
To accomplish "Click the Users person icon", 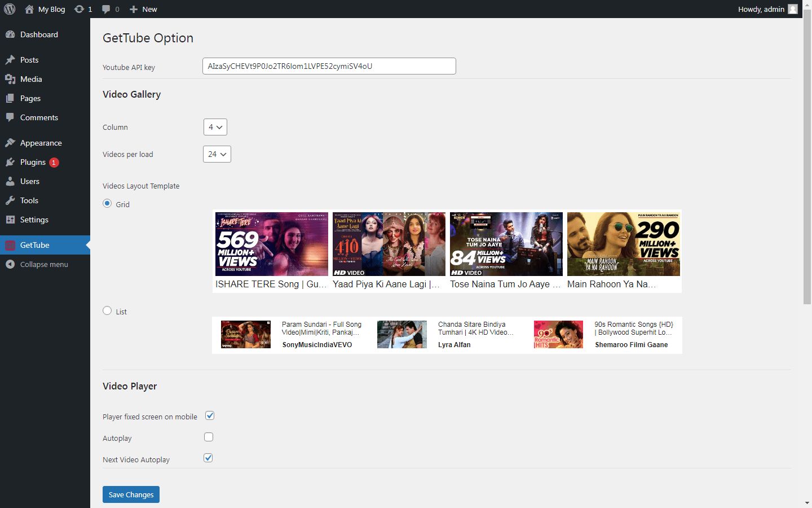I will click(10, 181).
